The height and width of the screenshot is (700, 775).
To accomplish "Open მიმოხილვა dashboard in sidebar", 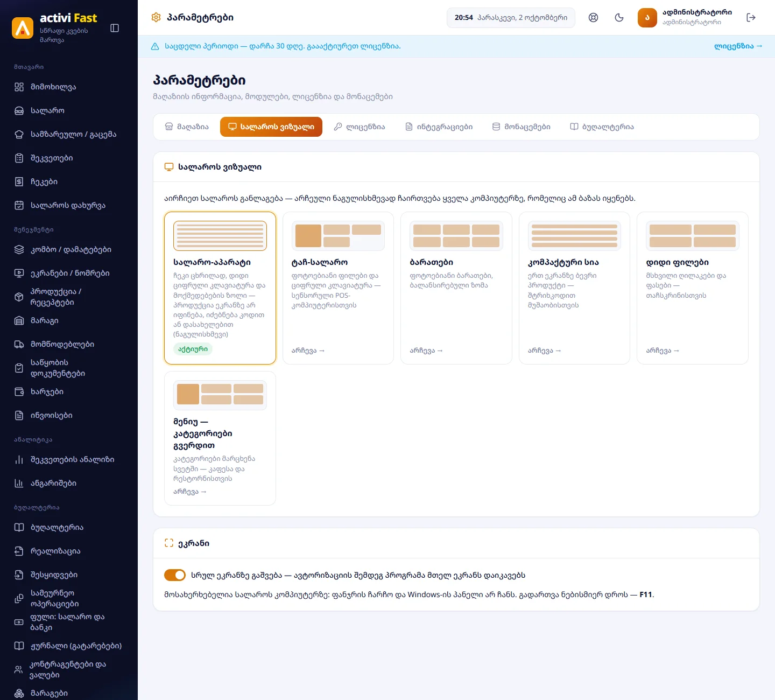I will pos(69,87).
